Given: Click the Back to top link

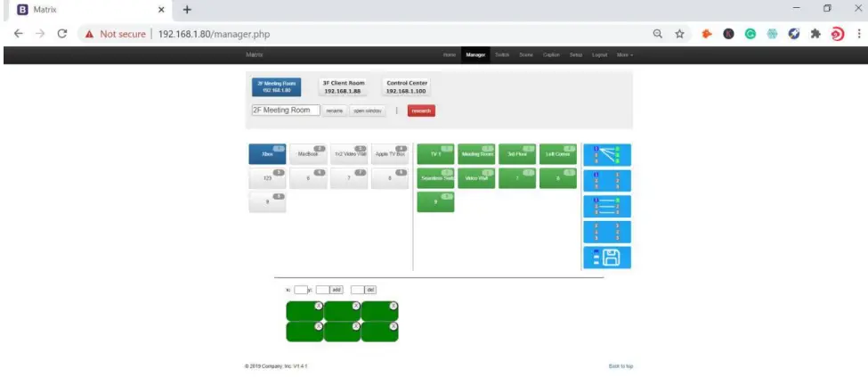Looking at the screenshot, I should pos(621,366).
